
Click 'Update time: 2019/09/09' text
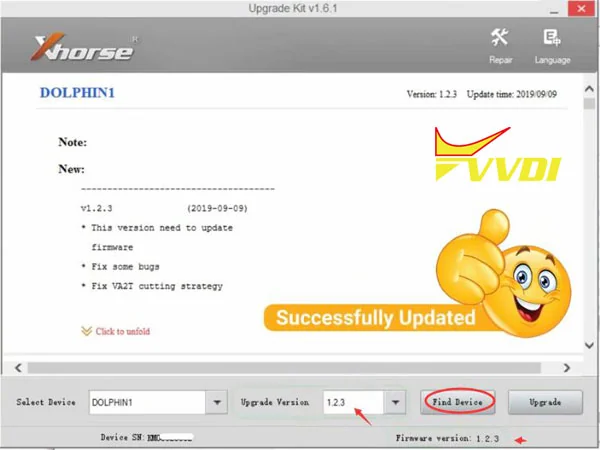click(512, 94)
